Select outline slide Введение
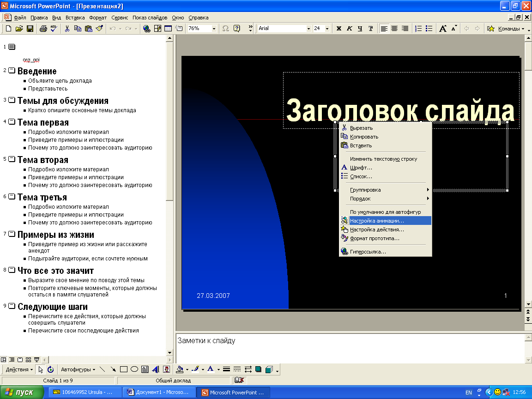This screenshot has width=532, height=399. (37, 71)
